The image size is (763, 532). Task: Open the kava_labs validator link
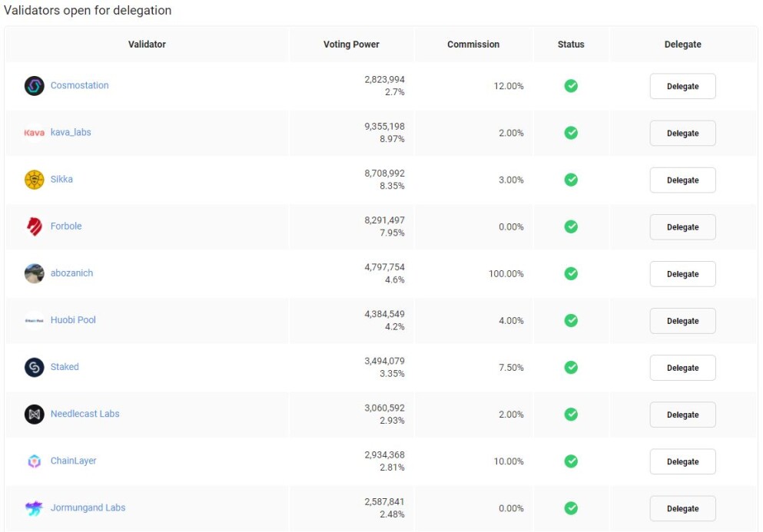coord(71,132)
